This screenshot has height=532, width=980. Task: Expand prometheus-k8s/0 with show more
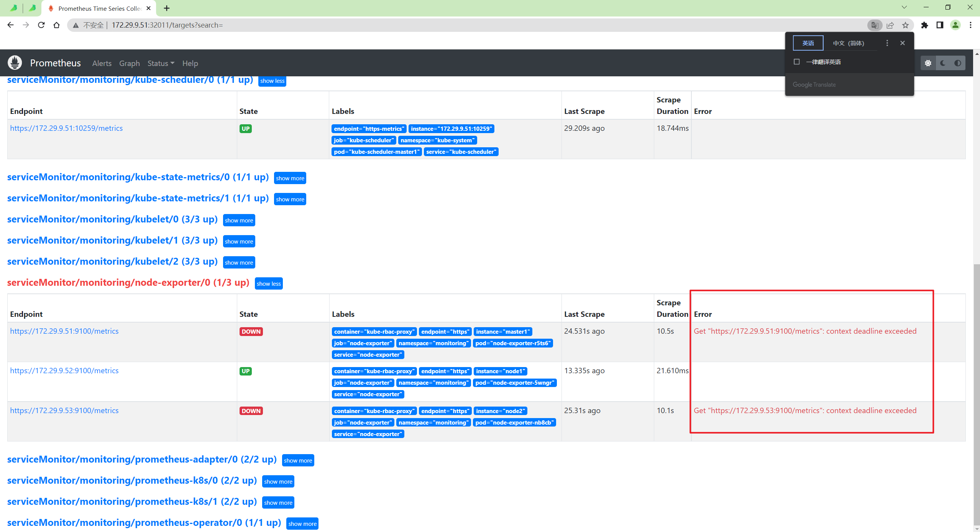point(278,481)
